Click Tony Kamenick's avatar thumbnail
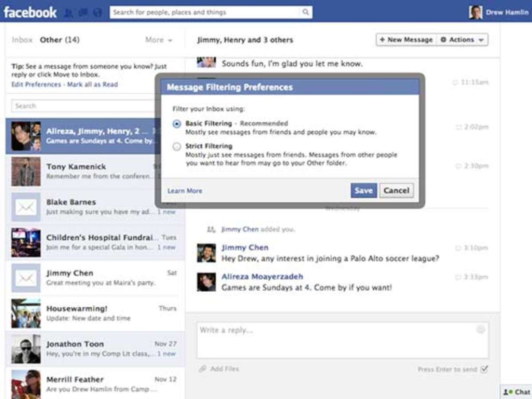 coord(26,172)
